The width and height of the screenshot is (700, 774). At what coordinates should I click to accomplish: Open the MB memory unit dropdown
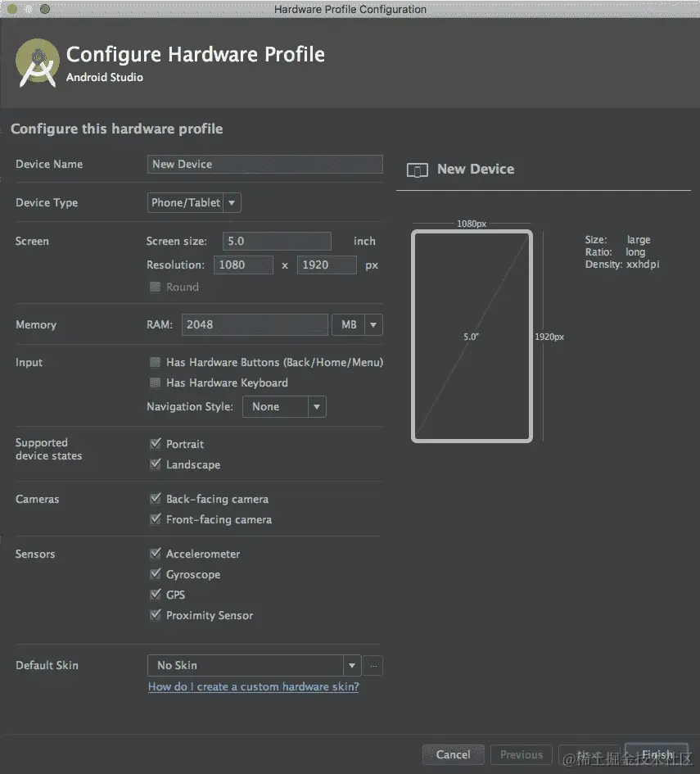pos(357,325)
